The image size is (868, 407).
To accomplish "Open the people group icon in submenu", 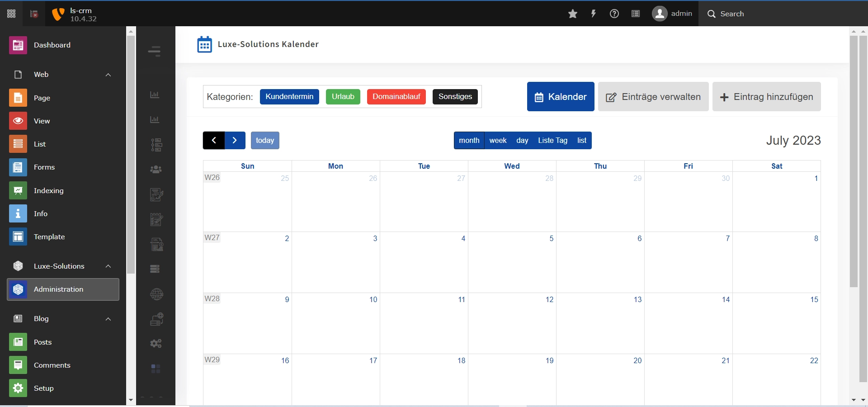I will pyautogui.click(x=156, y=169).
